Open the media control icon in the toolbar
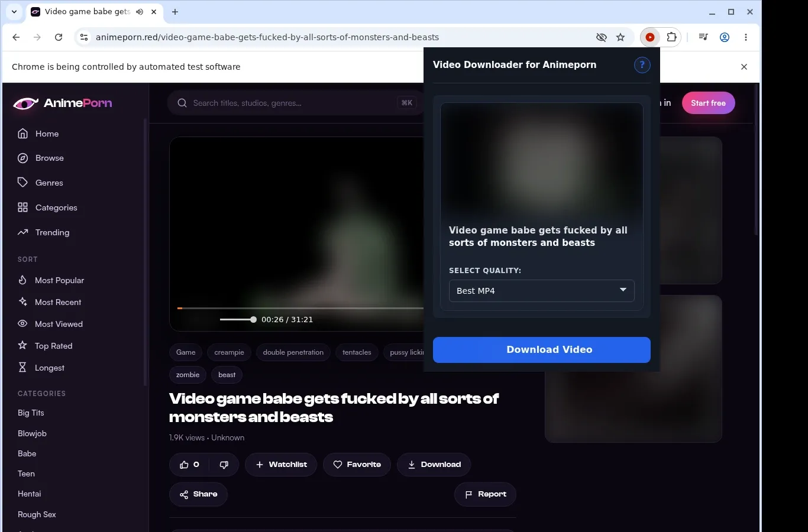The width and height of the screenshot is (808, 532). [703, 37]
